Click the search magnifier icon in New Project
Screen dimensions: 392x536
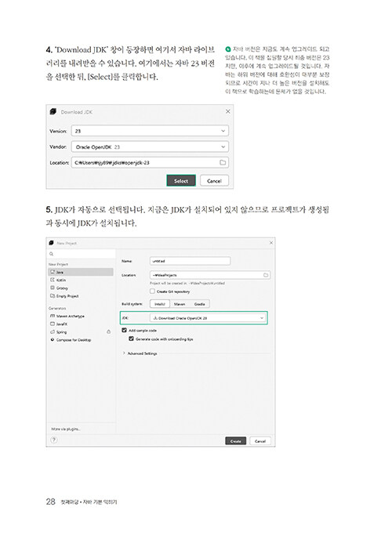click(51, 254)
